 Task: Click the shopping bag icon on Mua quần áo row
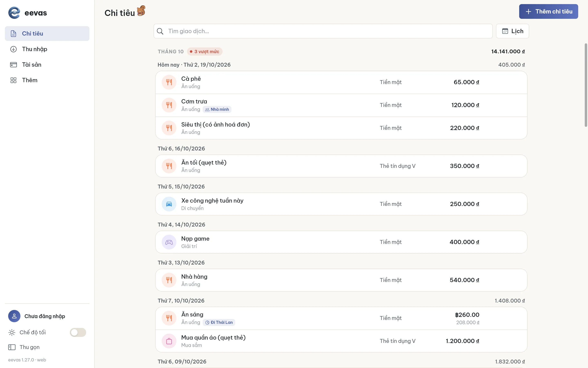[169, 341]
